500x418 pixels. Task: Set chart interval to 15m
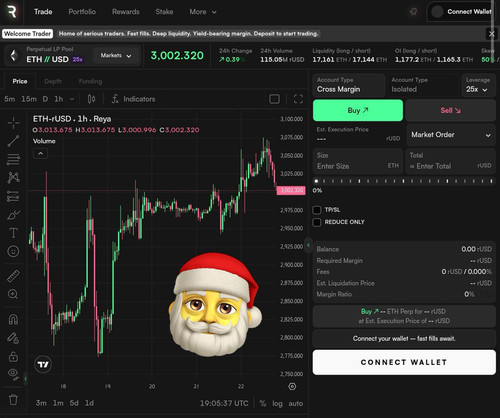pos(29,99)
